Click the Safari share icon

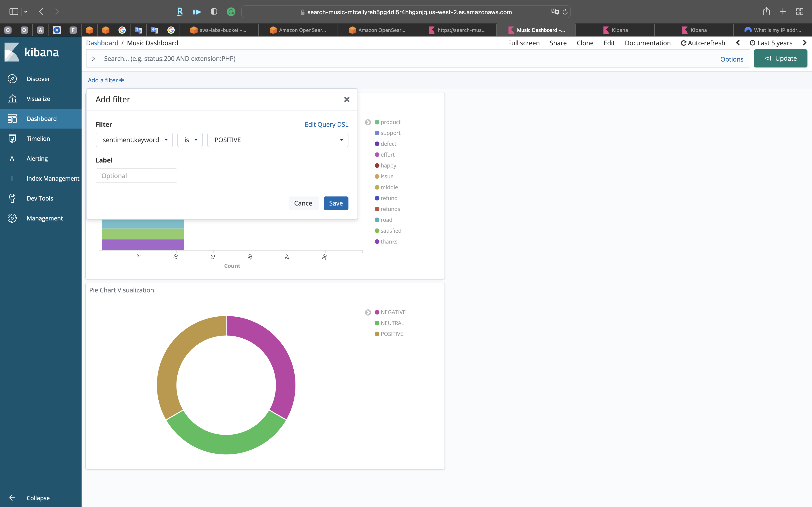point(766,12)
